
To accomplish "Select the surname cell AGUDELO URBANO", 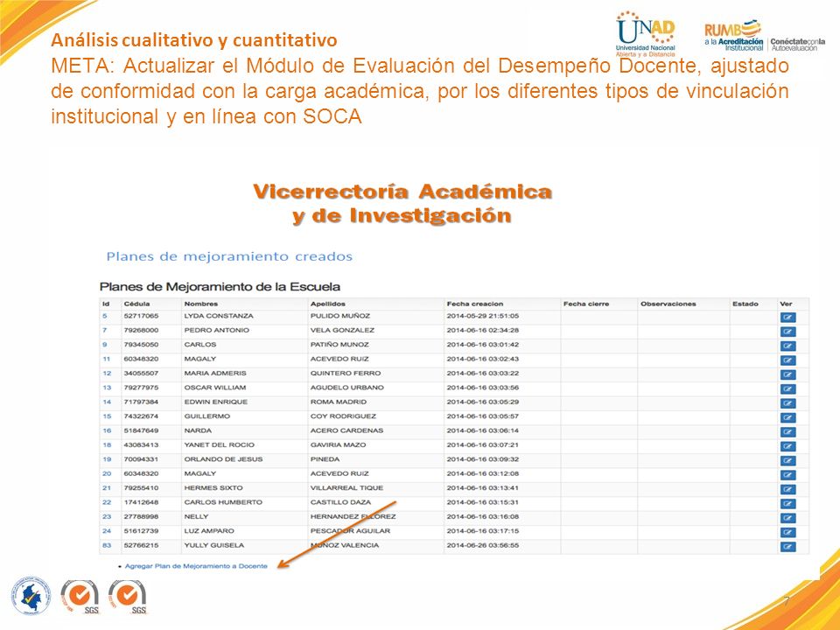I will tap(347, 388).
